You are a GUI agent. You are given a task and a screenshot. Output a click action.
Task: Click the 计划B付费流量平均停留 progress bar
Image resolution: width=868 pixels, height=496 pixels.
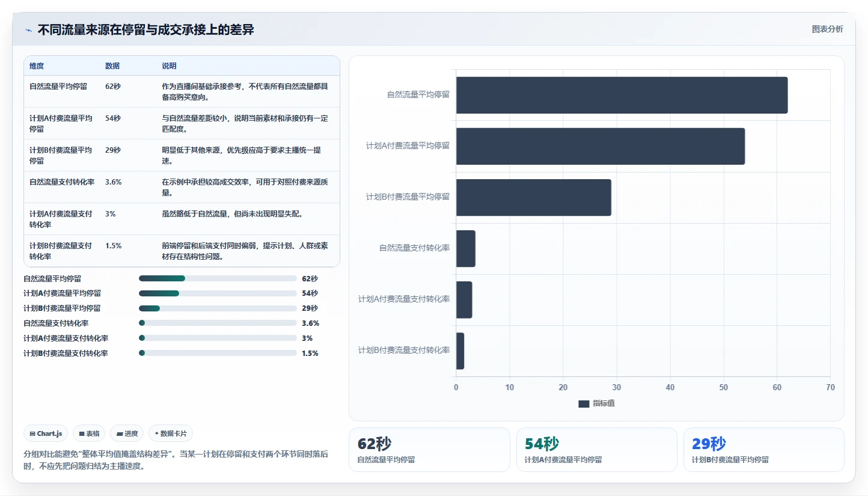(x=218, y=308)
